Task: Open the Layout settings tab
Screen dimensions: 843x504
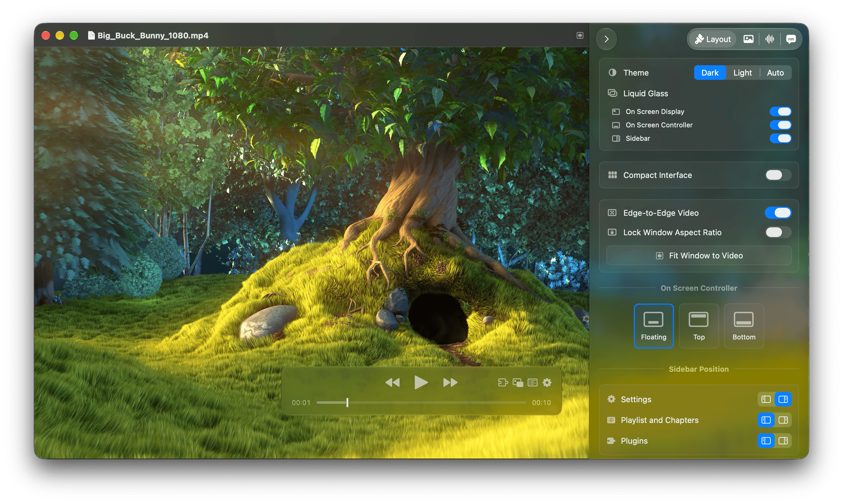Action: [x=713, y=39]
